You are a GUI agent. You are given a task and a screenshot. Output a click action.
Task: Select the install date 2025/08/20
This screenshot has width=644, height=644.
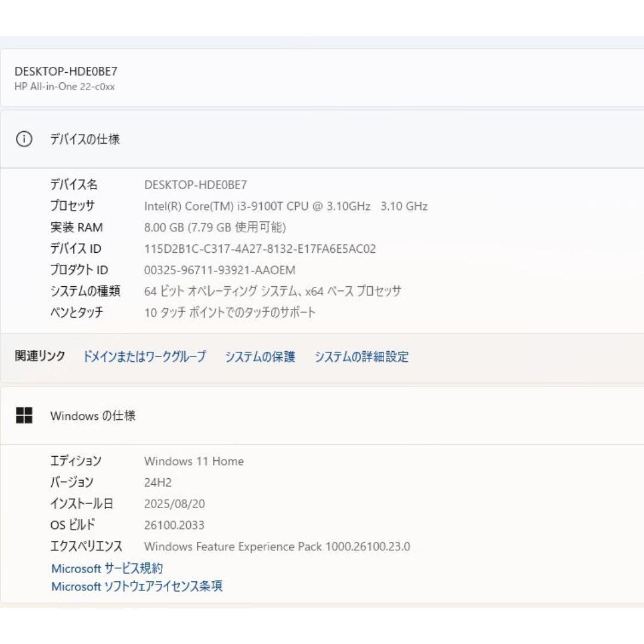(174, 504)
